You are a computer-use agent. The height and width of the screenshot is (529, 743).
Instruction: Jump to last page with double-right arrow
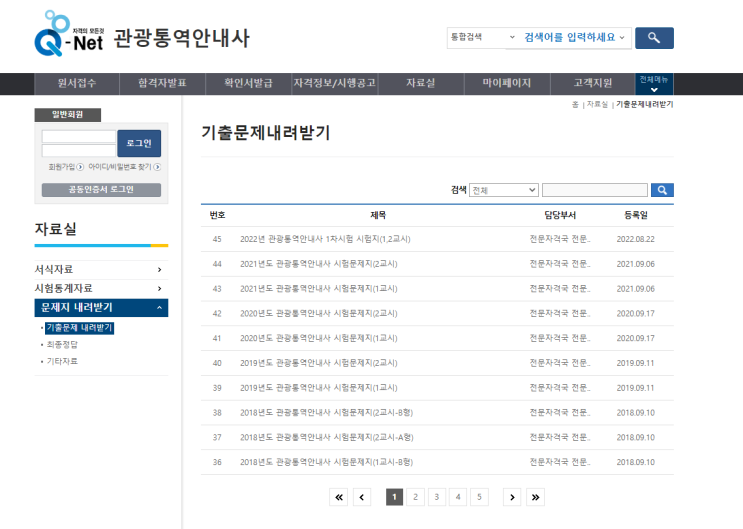(535, 497)
